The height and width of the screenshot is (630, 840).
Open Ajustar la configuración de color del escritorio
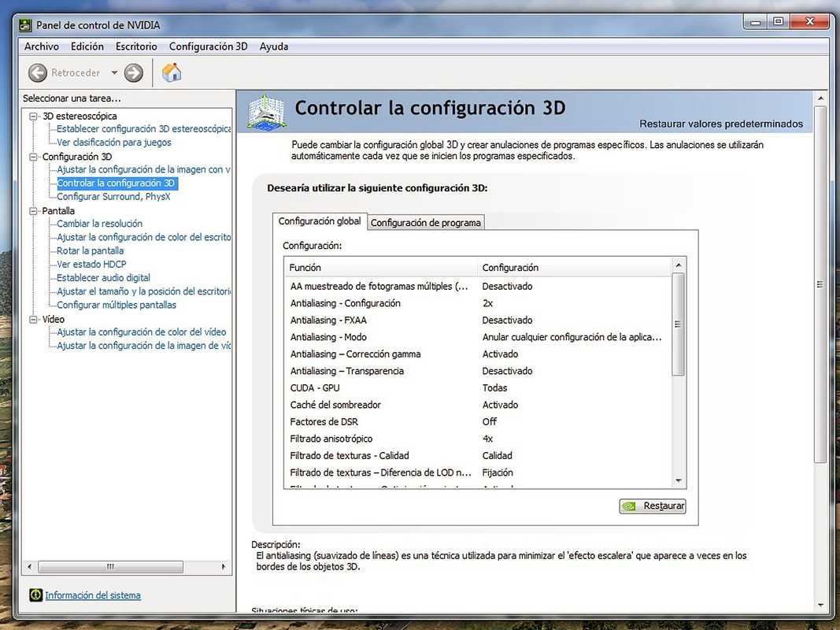tap(143, 237)
